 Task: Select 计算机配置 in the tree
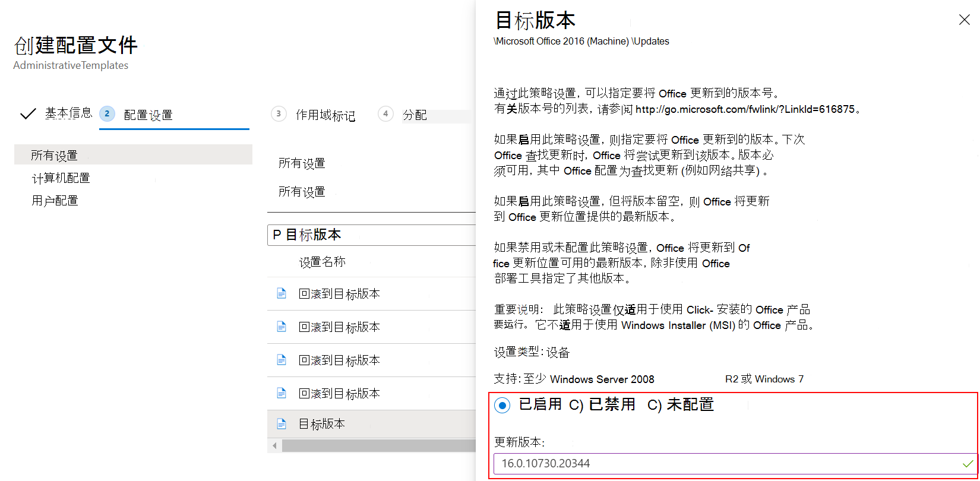click(x=61, y=178)
